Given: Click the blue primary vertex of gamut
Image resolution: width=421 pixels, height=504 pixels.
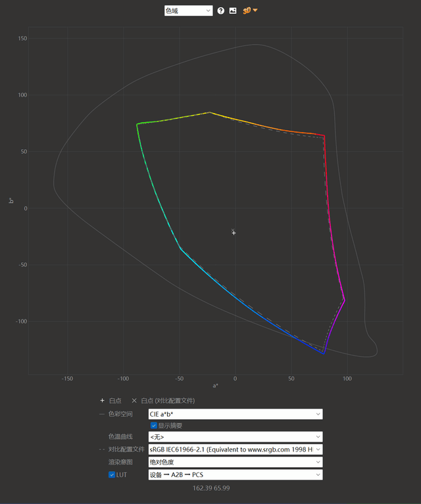Looking at the screenshot, I should (x=324, y=354).
